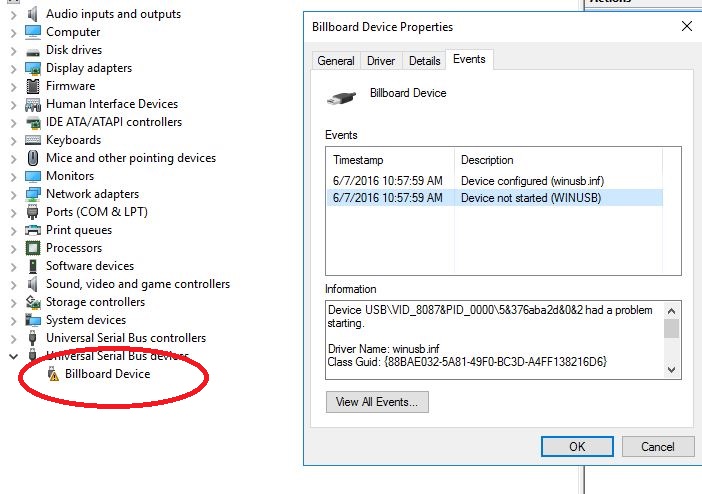Click the Audio inputs and outputs speaker icon

tap(33, 14)
